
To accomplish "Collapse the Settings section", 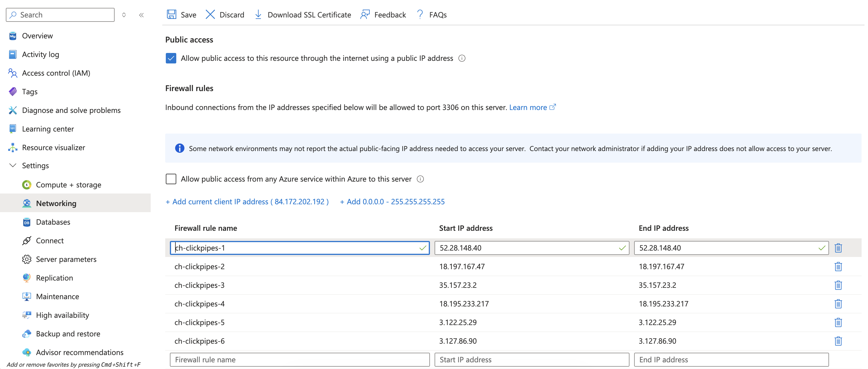I will click(13, 165).
